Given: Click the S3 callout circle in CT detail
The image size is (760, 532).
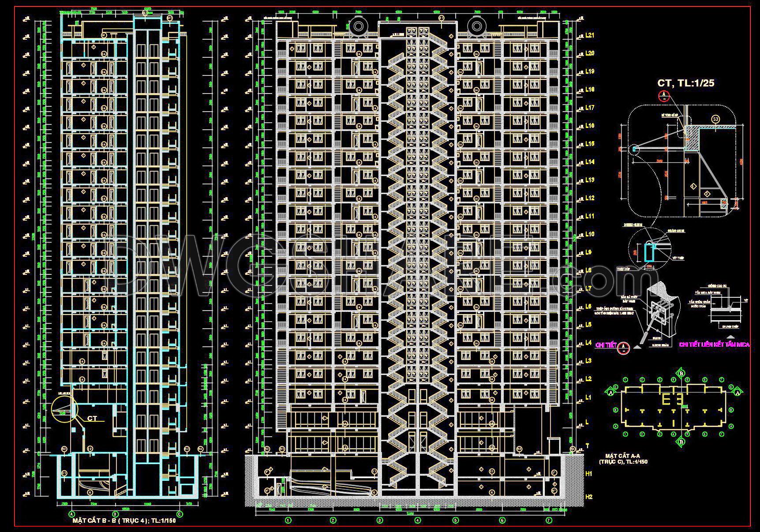Looking at the screenshot, I should click(716, 120).
